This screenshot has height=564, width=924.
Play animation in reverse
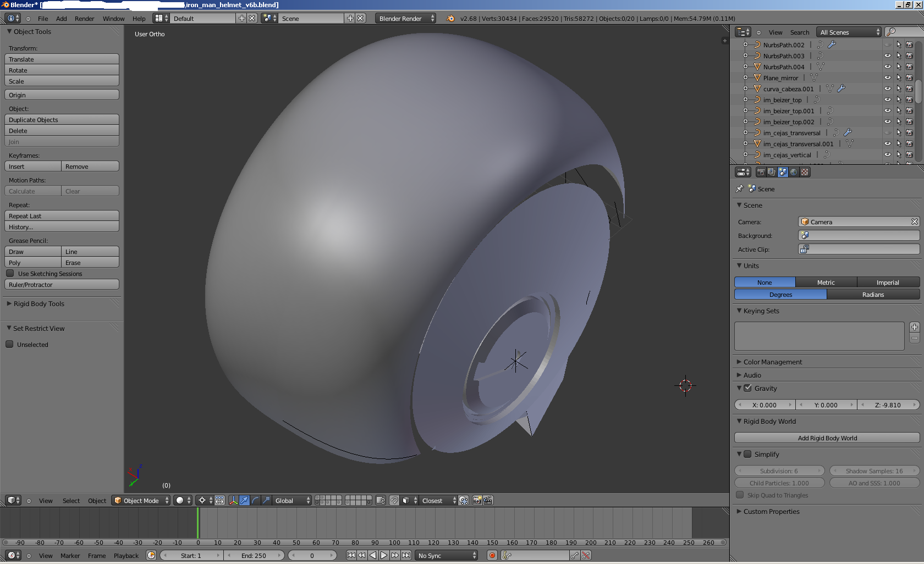(x=373, y=555)
